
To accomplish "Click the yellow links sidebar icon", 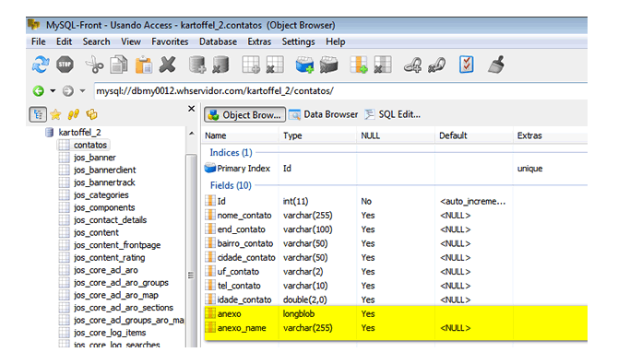I will coord(73,114).
